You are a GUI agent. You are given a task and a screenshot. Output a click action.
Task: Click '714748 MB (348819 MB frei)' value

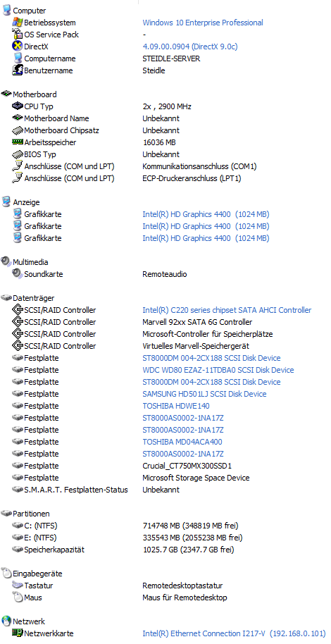point(191,526)
